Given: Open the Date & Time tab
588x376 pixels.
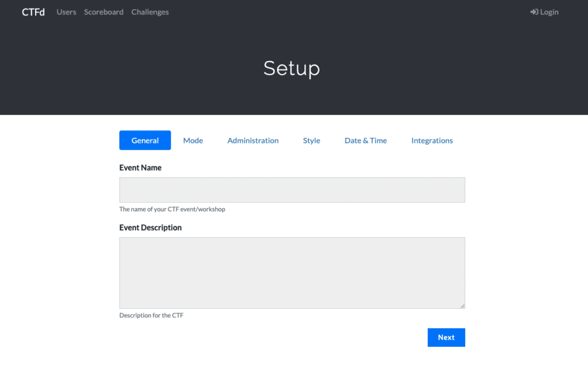Looking at the screenshot, I should pos(366,140).
